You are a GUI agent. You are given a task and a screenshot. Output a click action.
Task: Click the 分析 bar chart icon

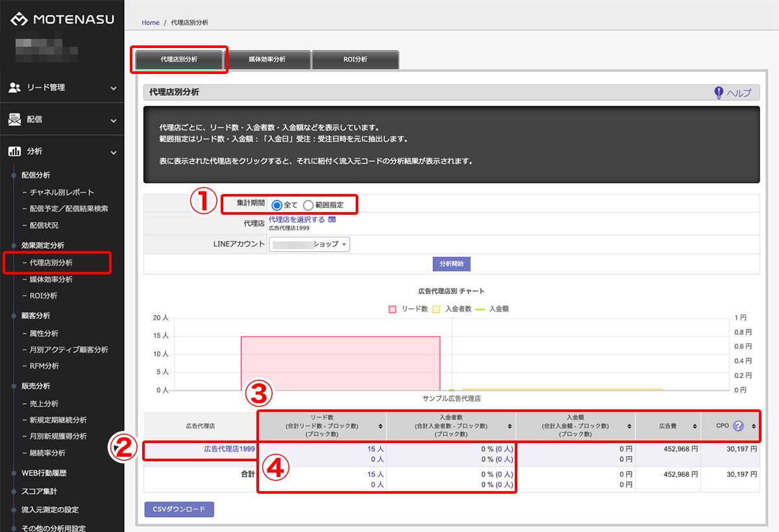click(x=14, y=151)
